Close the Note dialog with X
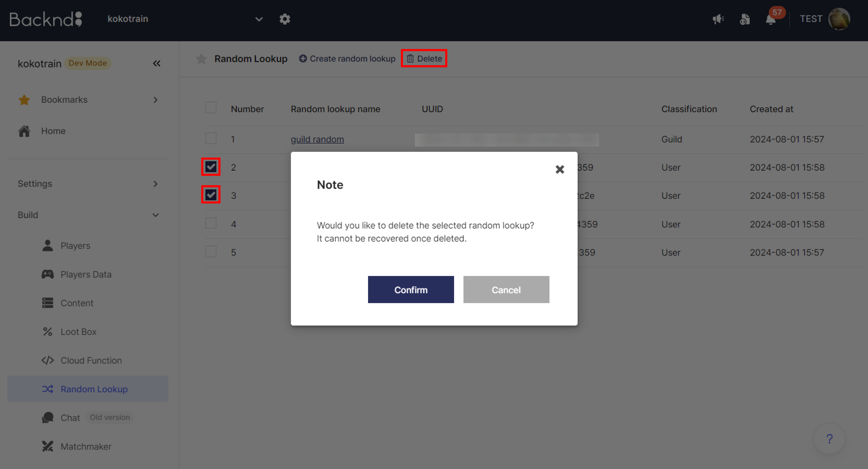 pos(560,169)
